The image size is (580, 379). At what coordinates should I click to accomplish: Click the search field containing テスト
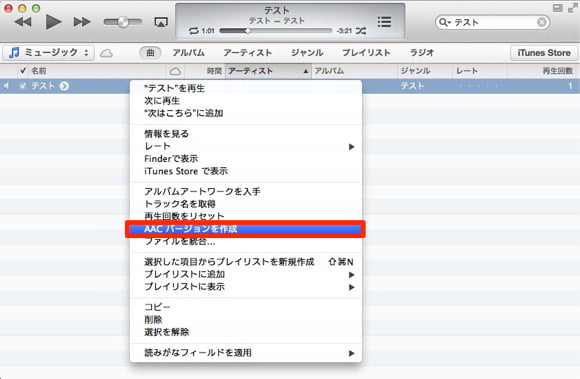(x=492, y=23)
